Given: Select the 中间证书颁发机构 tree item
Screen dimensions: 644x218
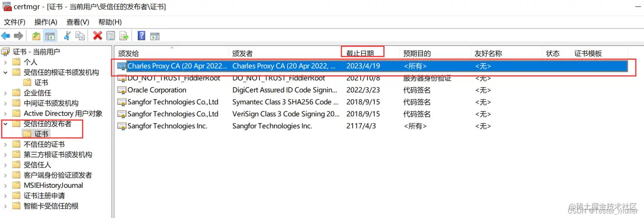Looking at the screenshot, I should click(51, 103).
